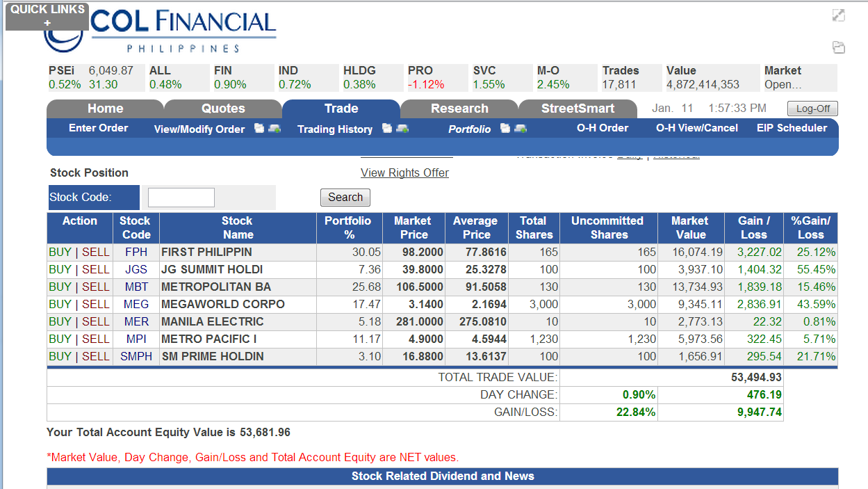Image resolution: width=868 pixels, height=489 pixels.
Task: Open Portfolio submenu item
Action: 469,129
